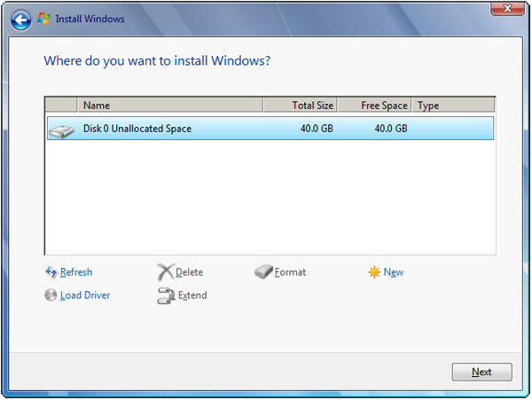The image size is (532, 400).
Task: Choose the Format option
Action: coord(290,272)
